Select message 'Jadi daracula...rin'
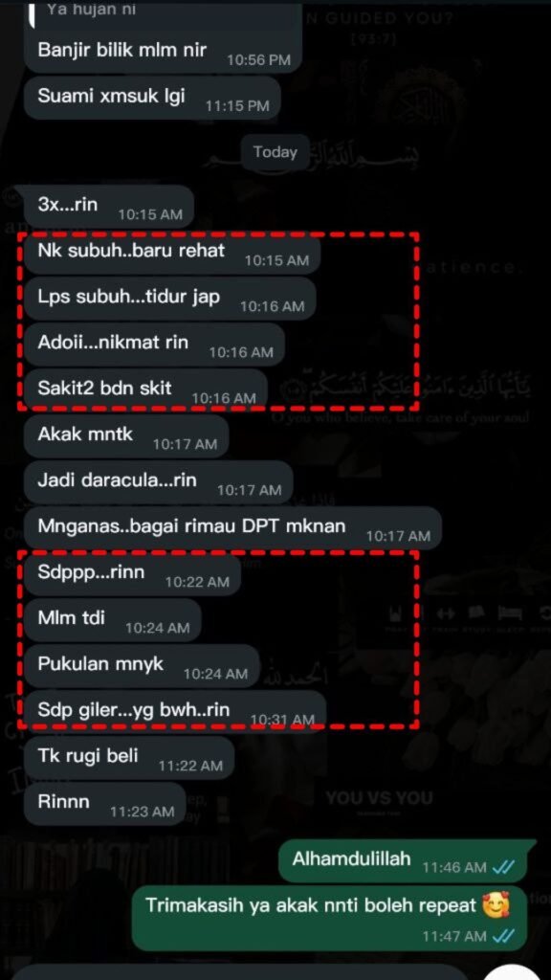This screenshot has width=551, height=980. 158,482
